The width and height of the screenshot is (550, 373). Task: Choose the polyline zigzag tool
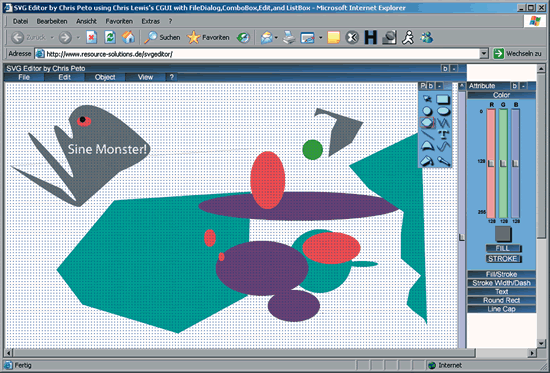(443, 122)
